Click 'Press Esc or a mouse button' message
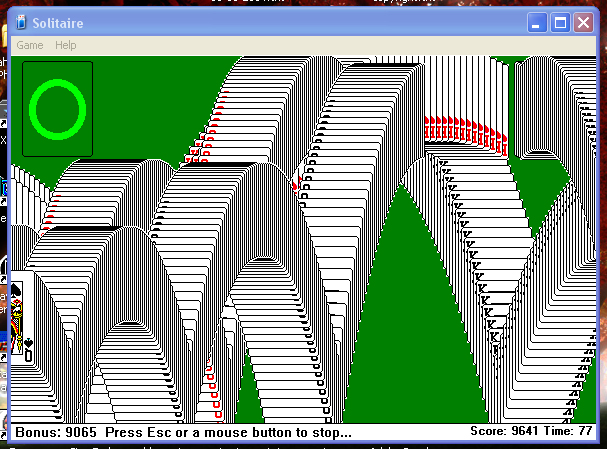 [x=228, y=433]
